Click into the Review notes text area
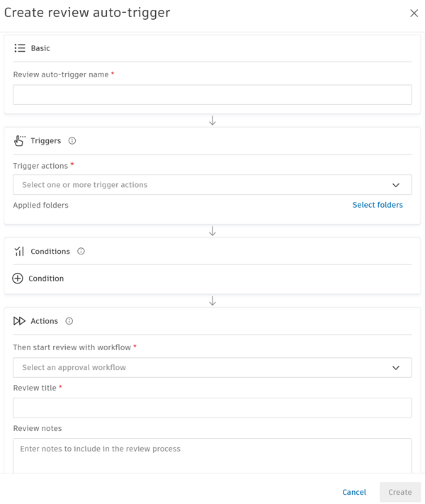The height and width of the screenshot is (504, 425). tap(212, 455)
